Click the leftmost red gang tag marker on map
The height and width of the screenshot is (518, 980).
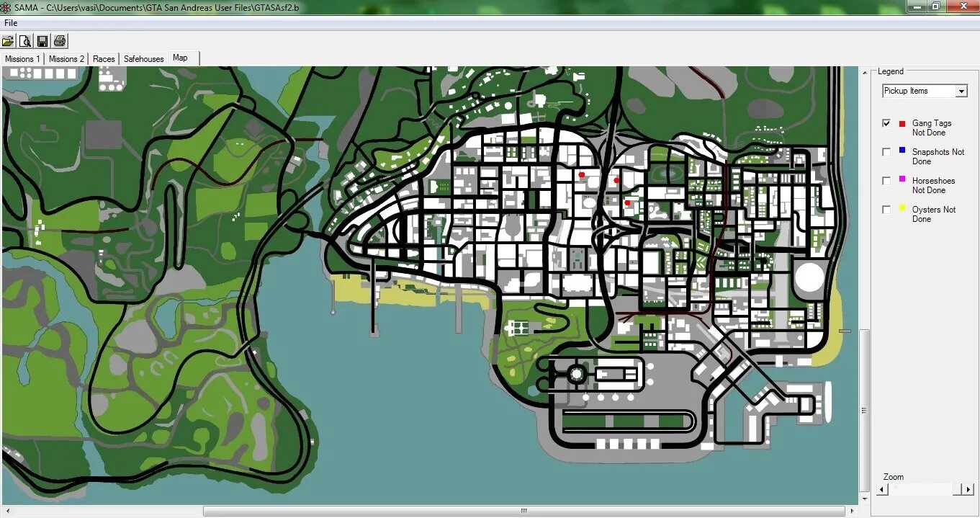pos(581,174)
